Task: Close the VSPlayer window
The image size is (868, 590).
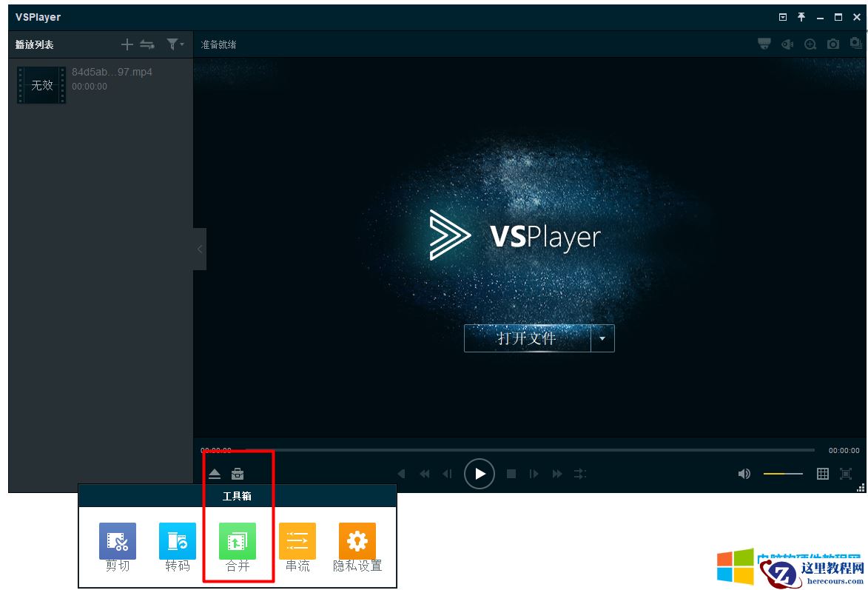Action: 857,17
